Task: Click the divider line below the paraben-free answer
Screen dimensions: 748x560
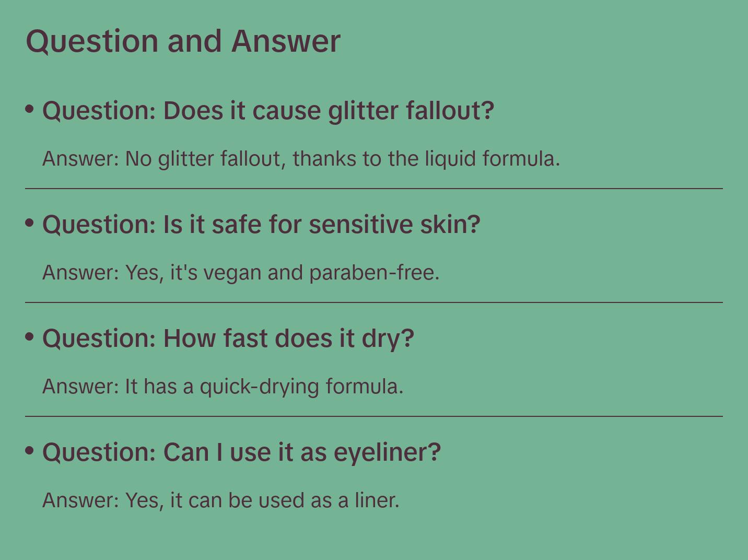Action: (374, 302)
